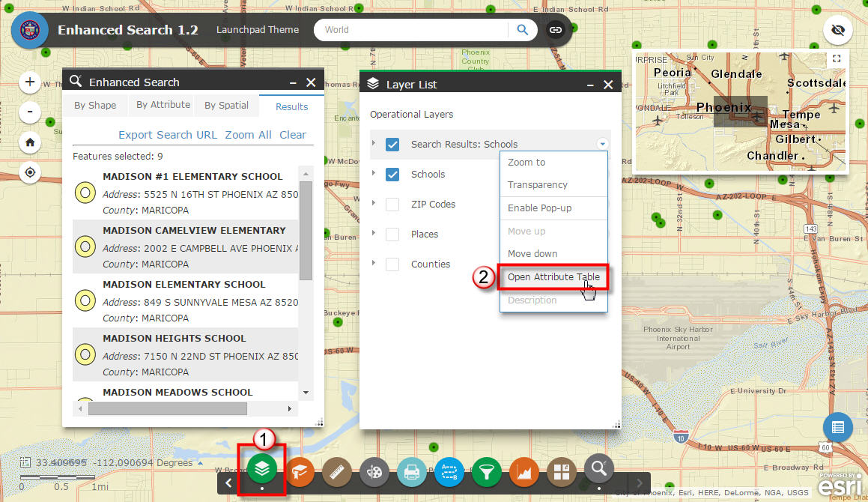Viewport: 868px width, 502px height.
Task: Uncheck the Schools layer checkbox
Action: point(392,174)
